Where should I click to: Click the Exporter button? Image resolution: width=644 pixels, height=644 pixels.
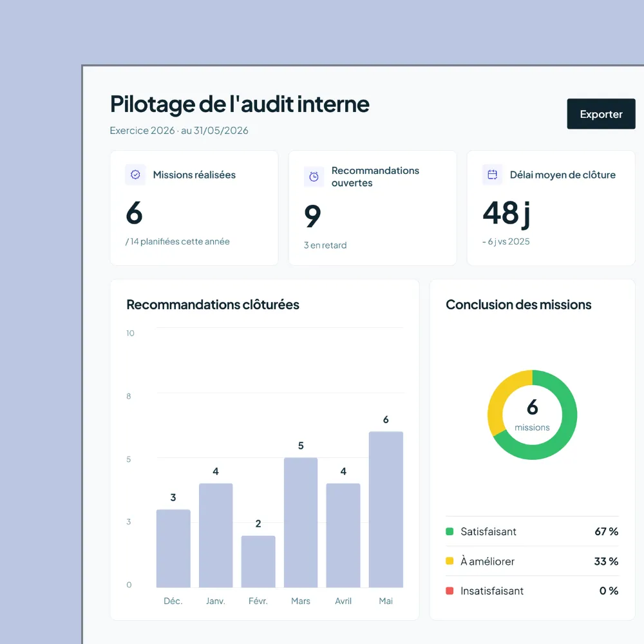click(x=601, y=114)
